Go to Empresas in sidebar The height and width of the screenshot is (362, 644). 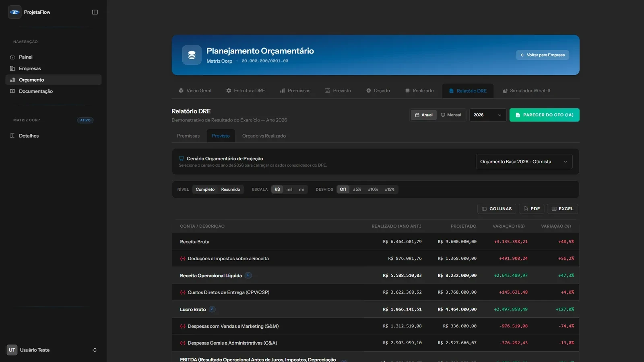(54, 68)
